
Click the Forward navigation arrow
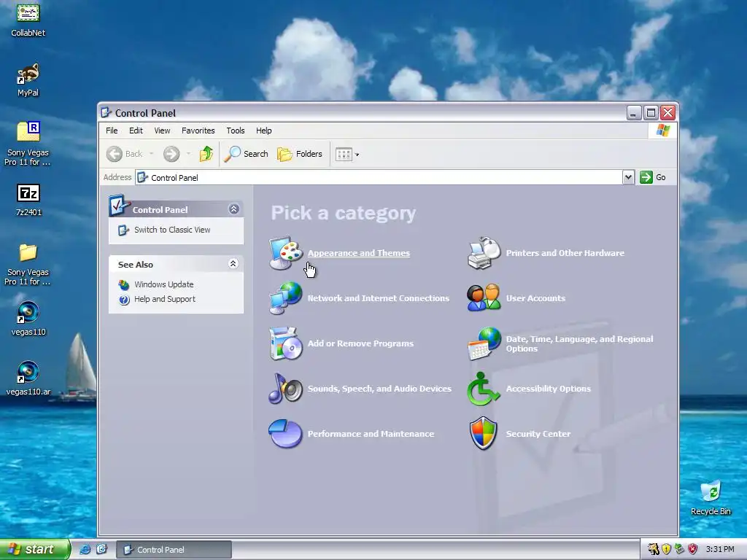pos(171,154)
